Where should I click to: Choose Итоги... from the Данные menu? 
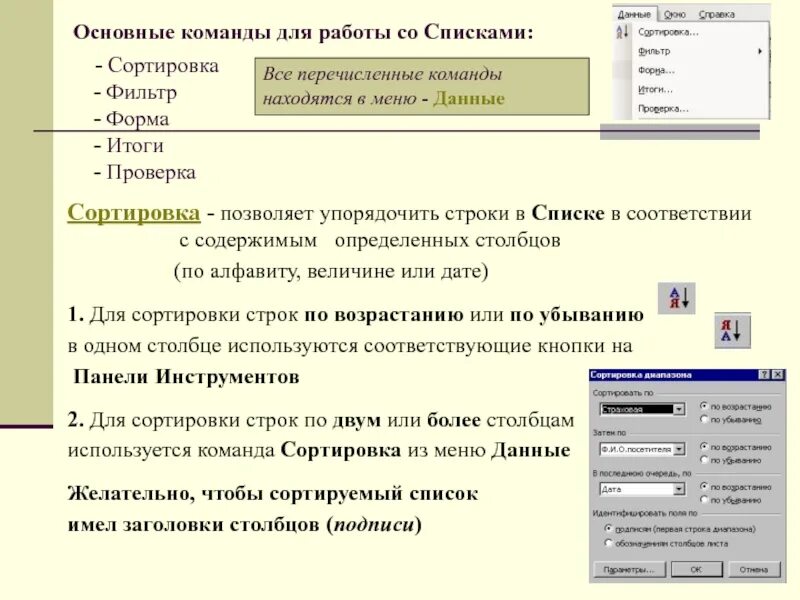(x=655, y=90)
